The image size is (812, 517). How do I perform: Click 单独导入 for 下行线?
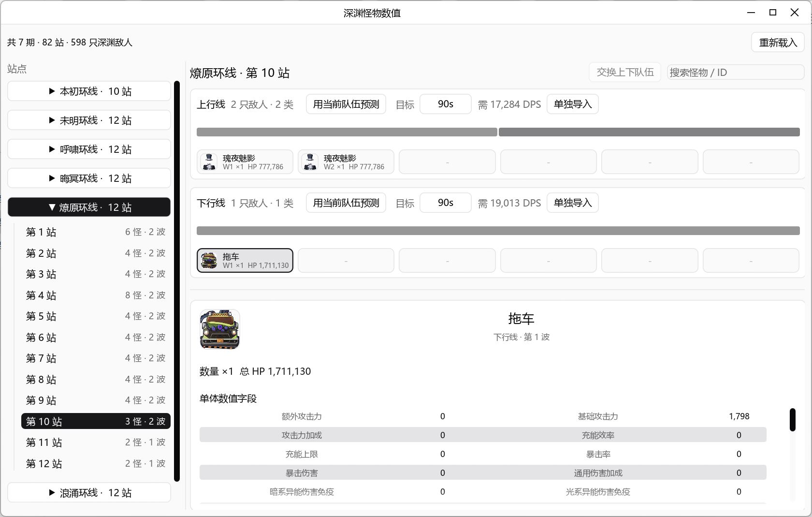tap(573, 203)
